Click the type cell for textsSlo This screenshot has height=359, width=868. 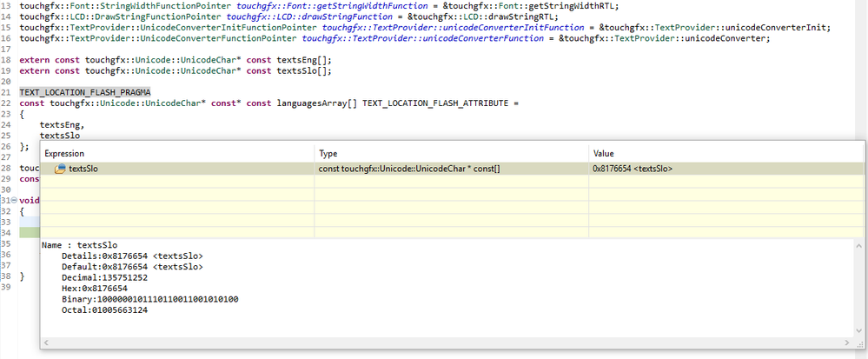pos(409,169)
